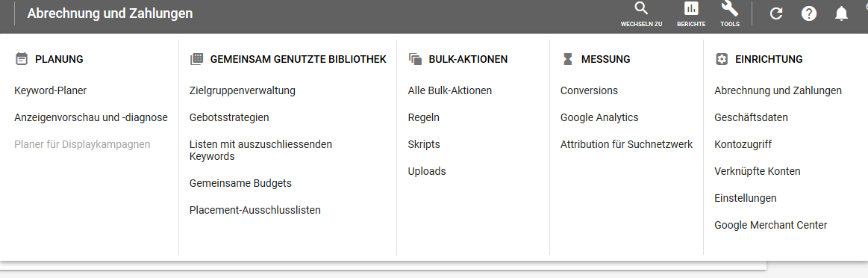Click the Messung hourglass icon
Viewport: 868px width, 278px height.
567,59
